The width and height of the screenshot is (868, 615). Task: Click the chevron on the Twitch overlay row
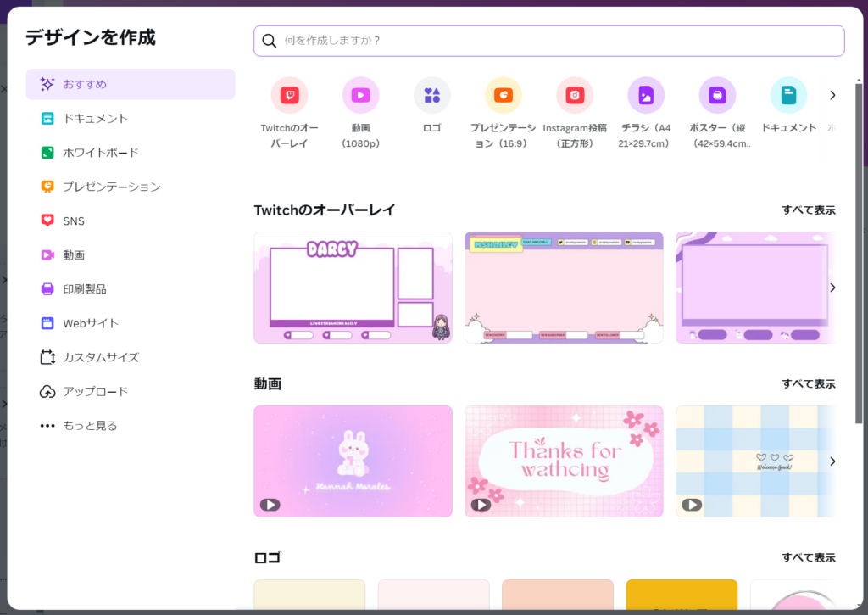[832, 287]
